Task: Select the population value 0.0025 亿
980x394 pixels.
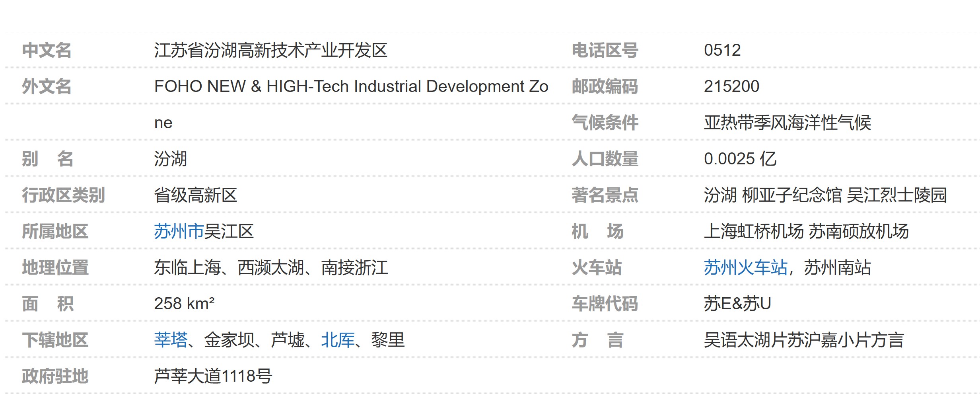Action: pos(740,159)
